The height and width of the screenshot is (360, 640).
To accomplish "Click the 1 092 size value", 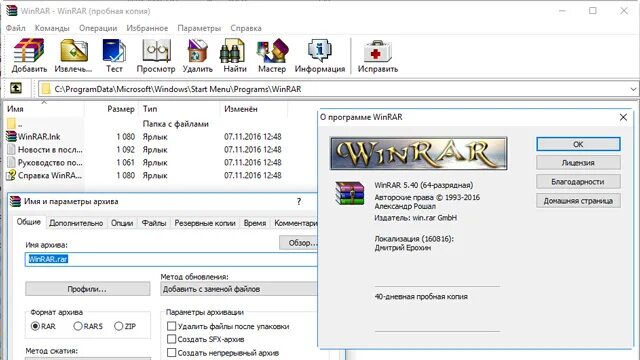I will click(125, 149).
